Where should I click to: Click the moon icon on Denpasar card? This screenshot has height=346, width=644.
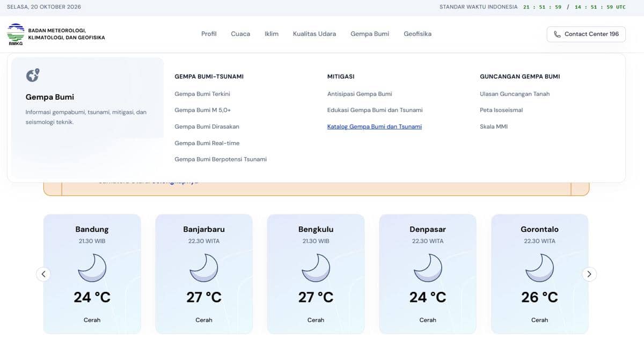[x=428, y=268]
